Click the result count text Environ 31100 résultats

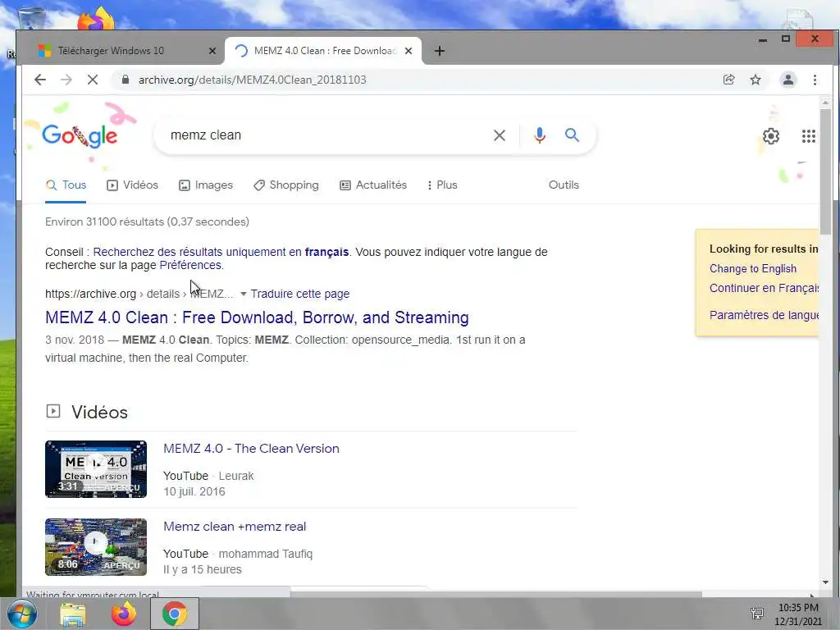click(147, 221)
